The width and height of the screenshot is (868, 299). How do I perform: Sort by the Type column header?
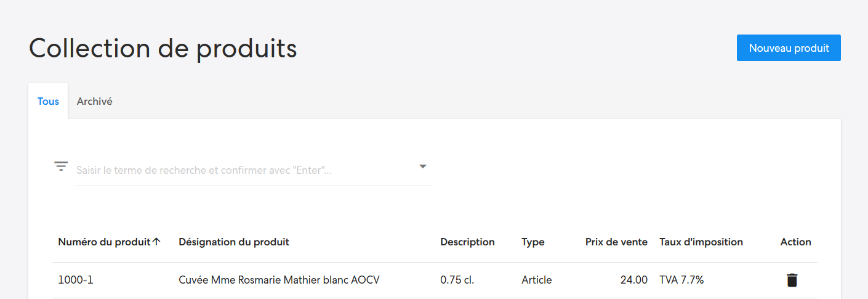click(533, 242)
